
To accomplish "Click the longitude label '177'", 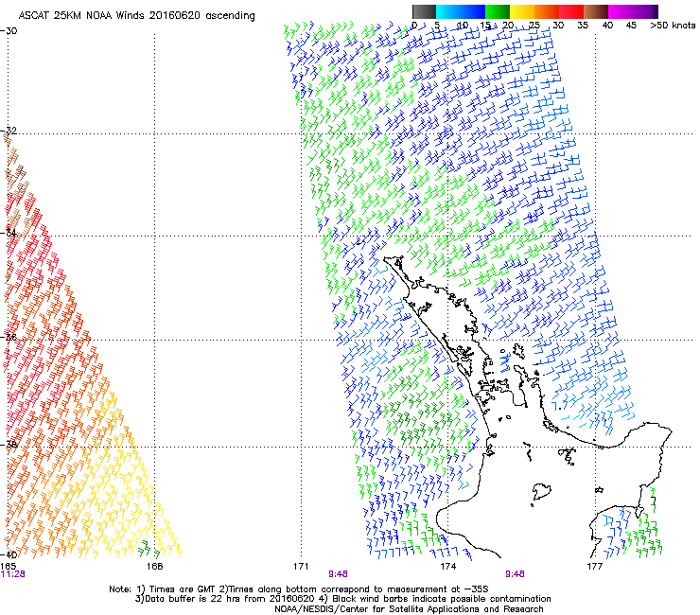I will tap(594, 567).
